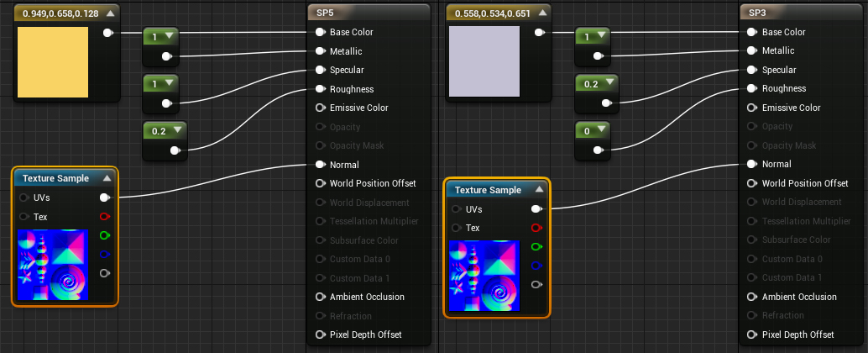Select white RGB output of SP3's Texture Sample
This screenshot has height=353, width=868.
(536, 209)
